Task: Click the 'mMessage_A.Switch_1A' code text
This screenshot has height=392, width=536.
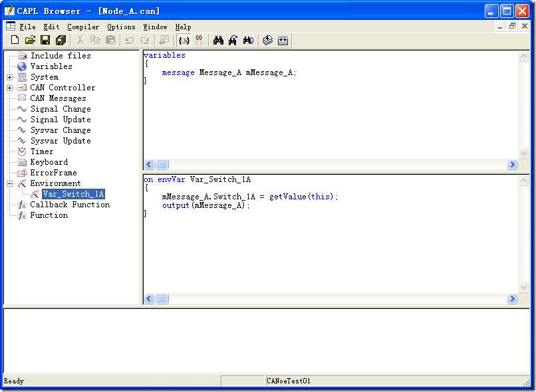Action: [x=209, y=197]
